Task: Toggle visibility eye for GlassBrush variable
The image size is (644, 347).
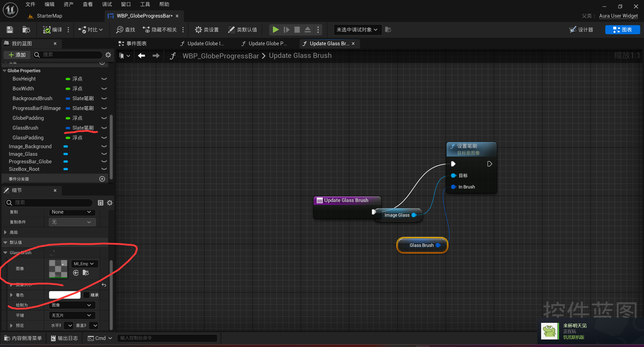Action: tap(104, 128)
